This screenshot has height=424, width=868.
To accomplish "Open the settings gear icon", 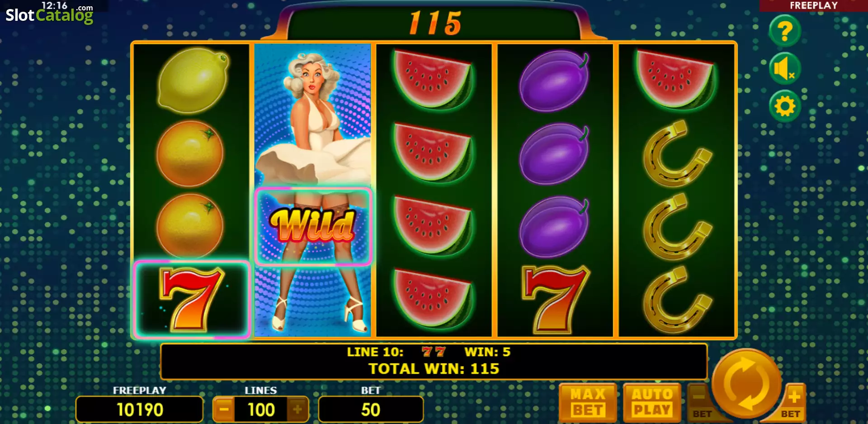I will (785, 106).
